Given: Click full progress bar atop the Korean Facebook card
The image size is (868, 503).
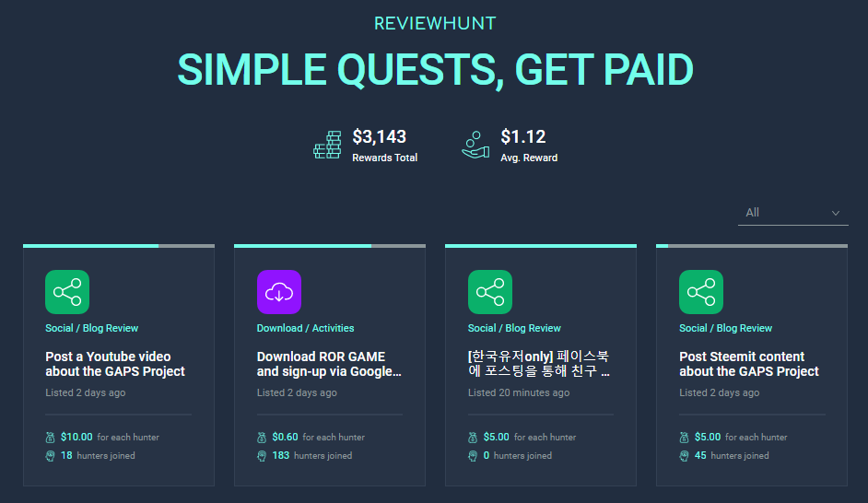Looking at the screenshot, I should tap(541, 246).
